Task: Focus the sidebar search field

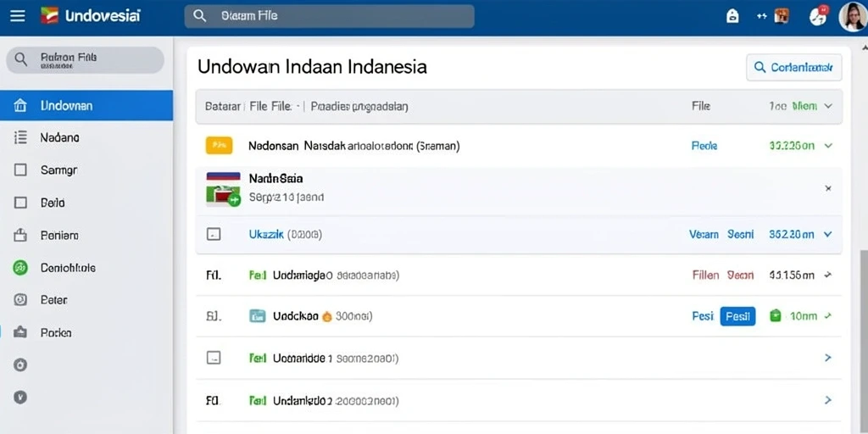Action: (85, 60)
